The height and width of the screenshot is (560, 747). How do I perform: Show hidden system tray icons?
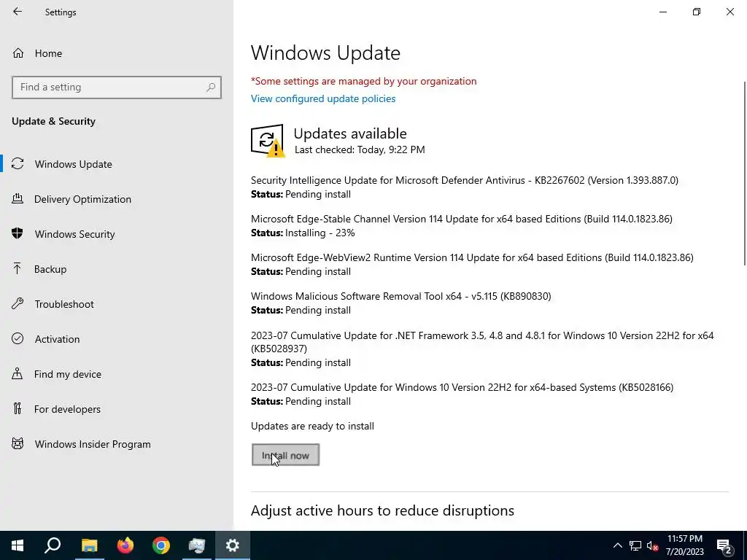pos(617,545)
